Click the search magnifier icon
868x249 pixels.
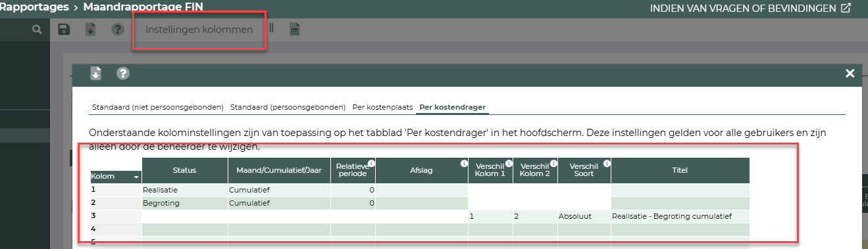click(38, 30)
